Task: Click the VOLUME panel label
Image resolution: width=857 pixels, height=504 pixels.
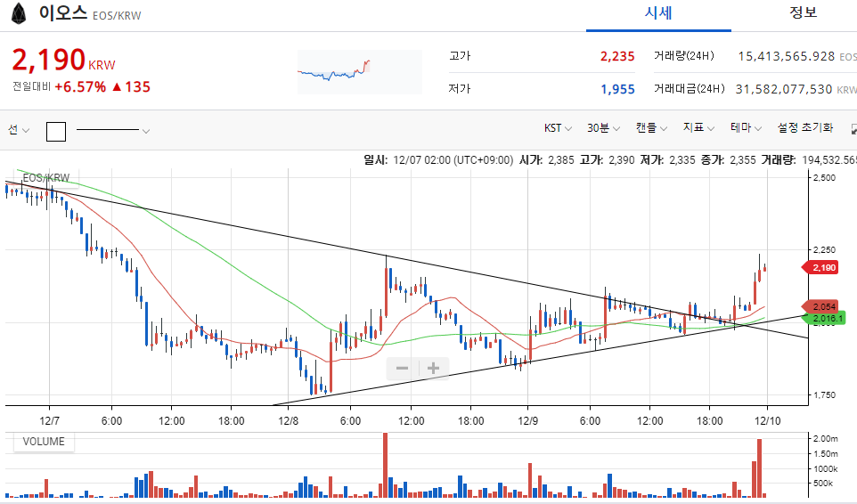Action: [44, 441]
